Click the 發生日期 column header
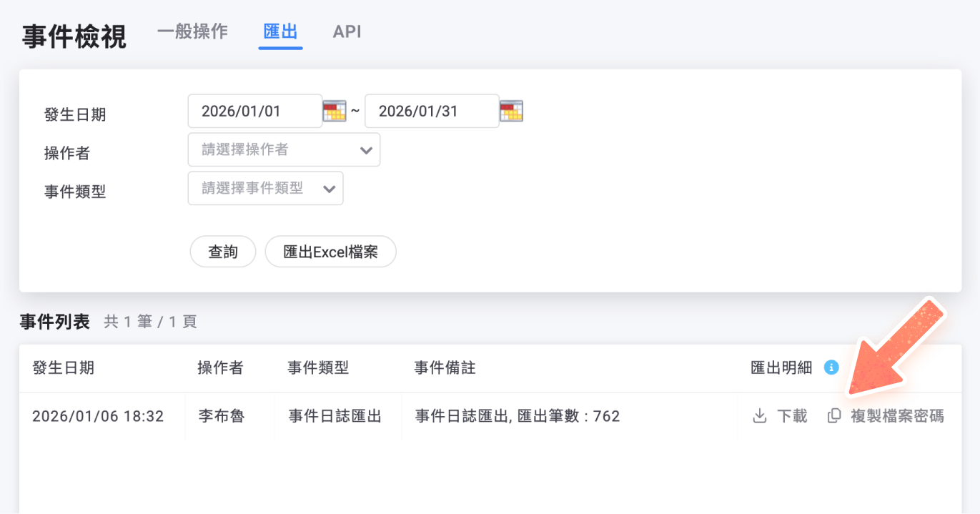The width and height of the screenshot is (980, 514). (x=64, y=368)
